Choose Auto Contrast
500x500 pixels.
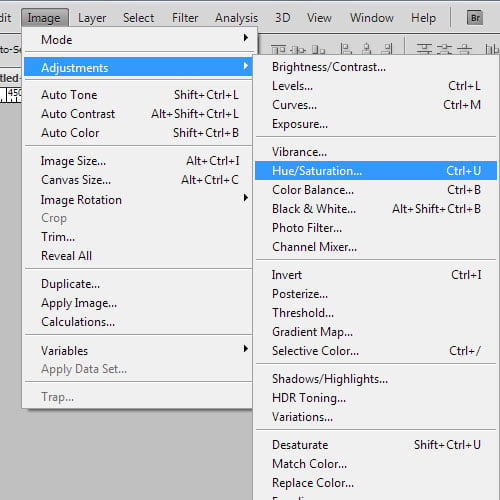138,114
